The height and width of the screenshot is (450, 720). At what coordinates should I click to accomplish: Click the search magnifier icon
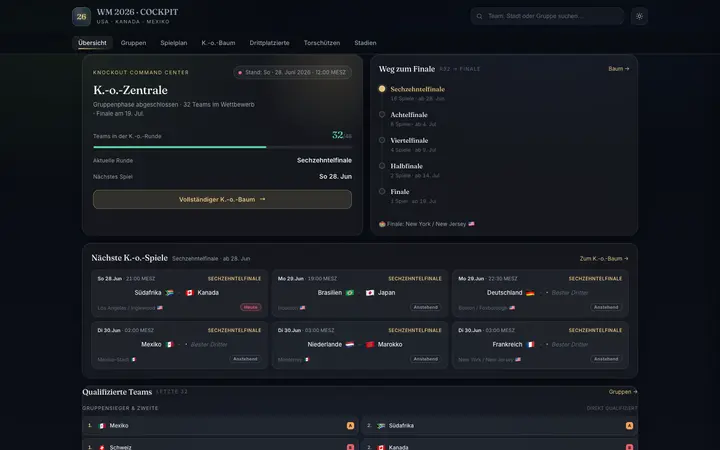479,16
